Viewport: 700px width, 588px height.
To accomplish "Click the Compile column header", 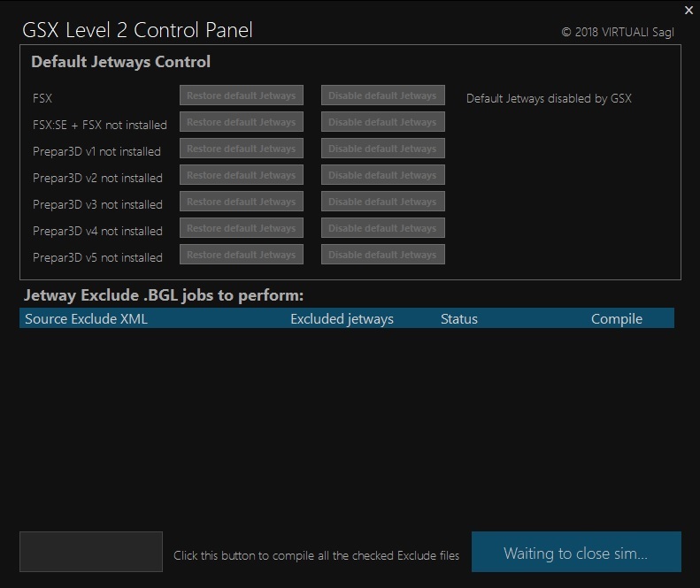I will click(617, 319).
